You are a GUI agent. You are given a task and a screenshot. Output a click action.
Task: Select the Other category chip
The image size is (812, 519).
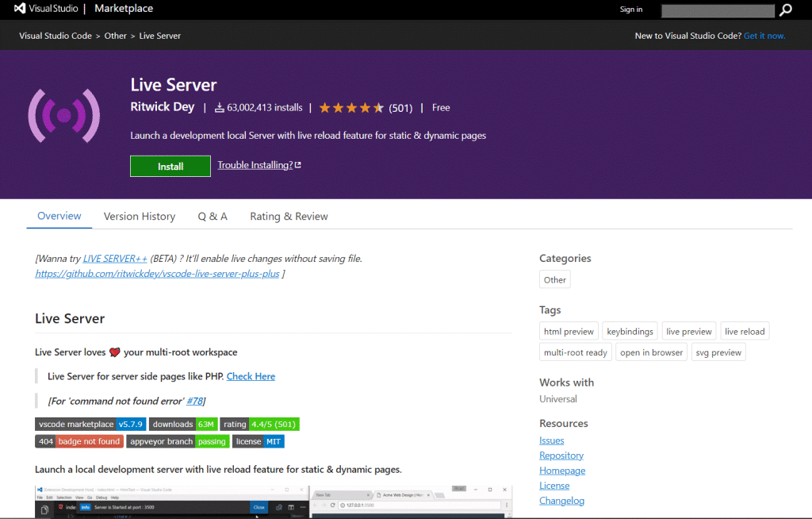coord(554,279)
